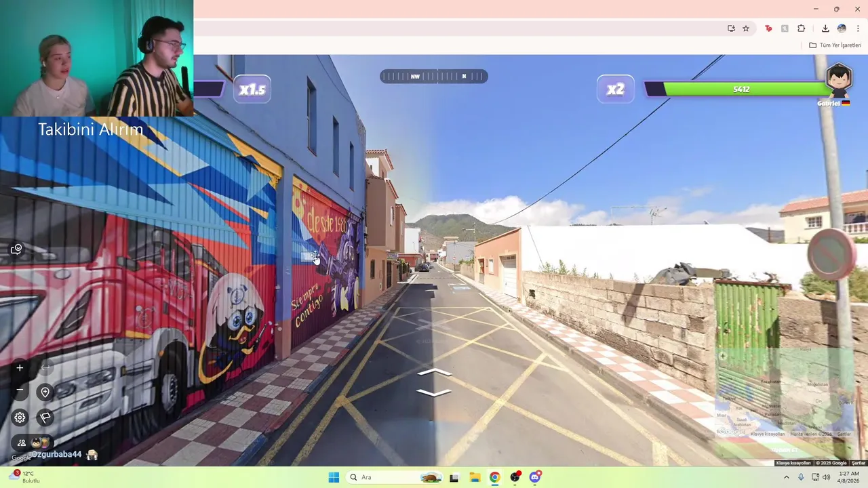Click the gray extension icon
This screenshot has width=868, height=488.
pos(785,28)
